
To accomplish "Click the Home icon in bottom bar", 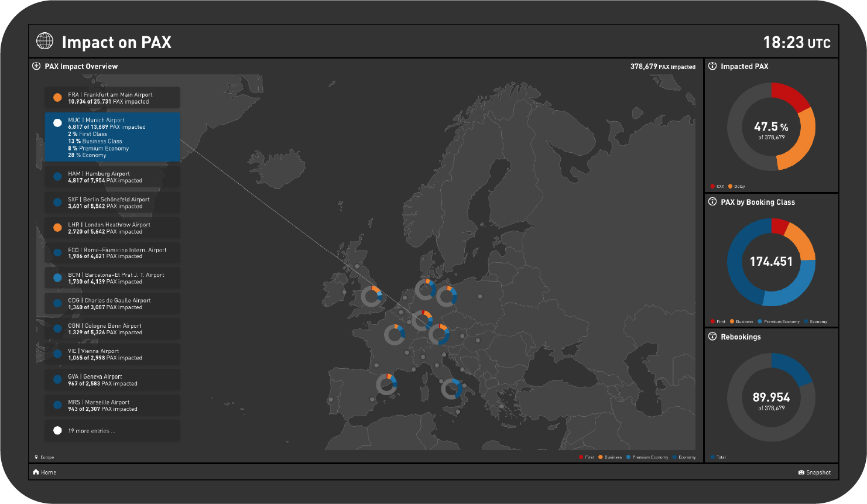I will [x=36, y=472].
